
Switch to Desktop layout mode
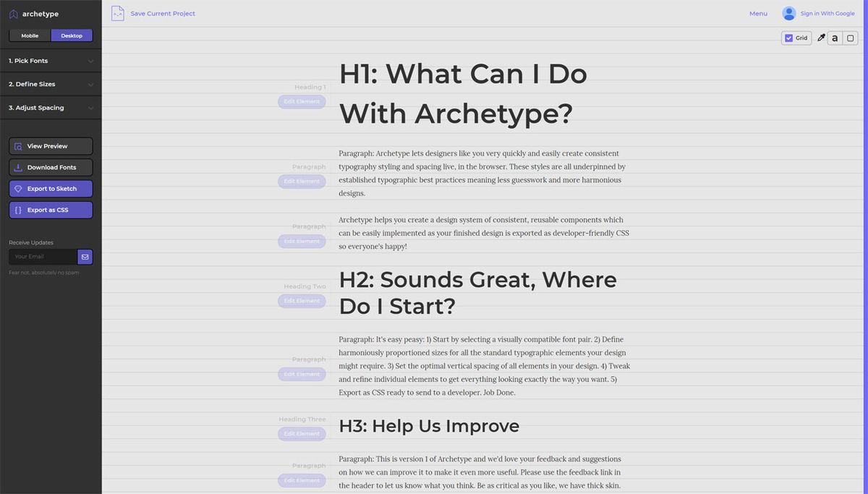pos(72,35)
